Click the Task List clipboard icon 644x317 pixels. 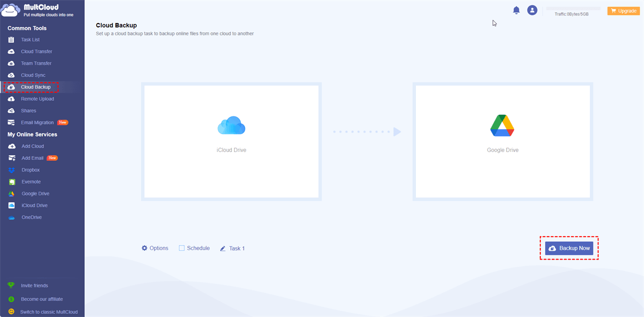[x=11, y=40]
